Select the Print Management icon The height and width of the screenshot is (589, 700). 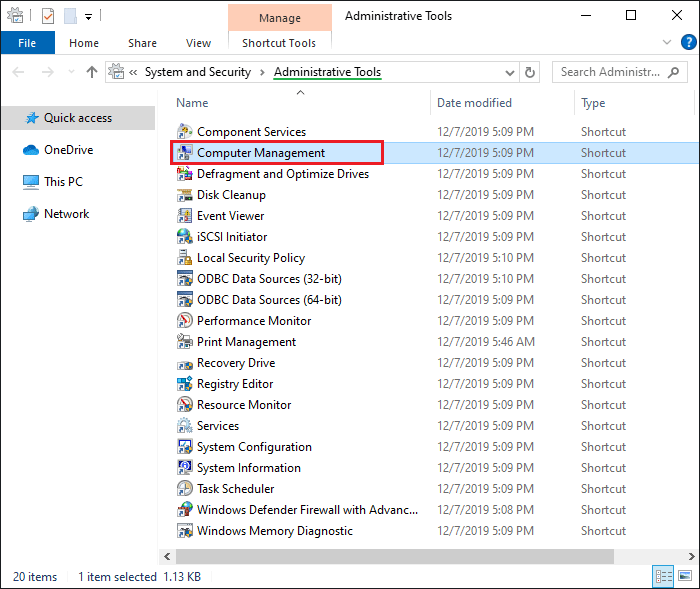pyautogui.click(x=184, y=342)
